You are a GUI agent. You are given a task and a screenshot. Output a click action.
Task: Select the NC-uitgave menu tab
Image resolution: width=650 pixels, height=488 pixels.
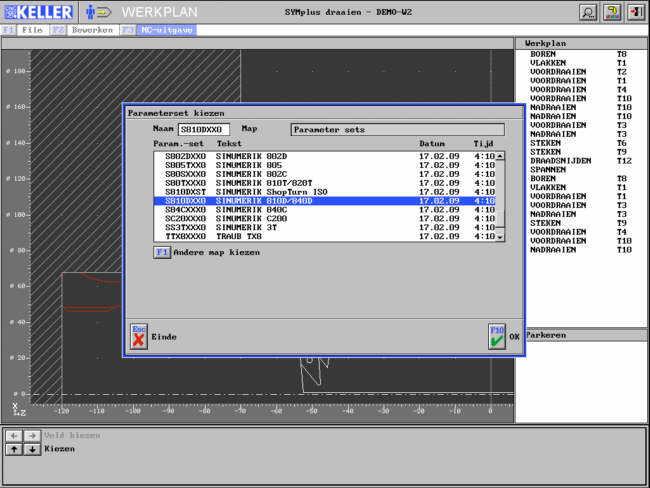(166, 30)
